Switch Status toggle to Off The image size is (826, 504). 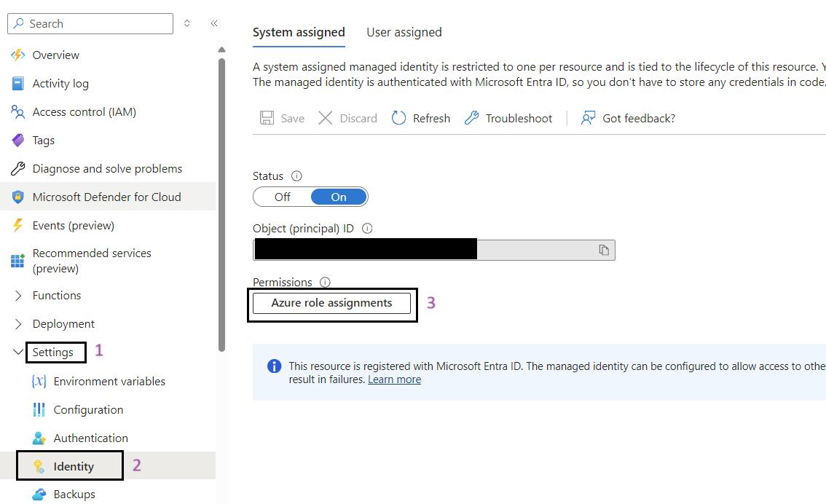click(x=283, y=197)
